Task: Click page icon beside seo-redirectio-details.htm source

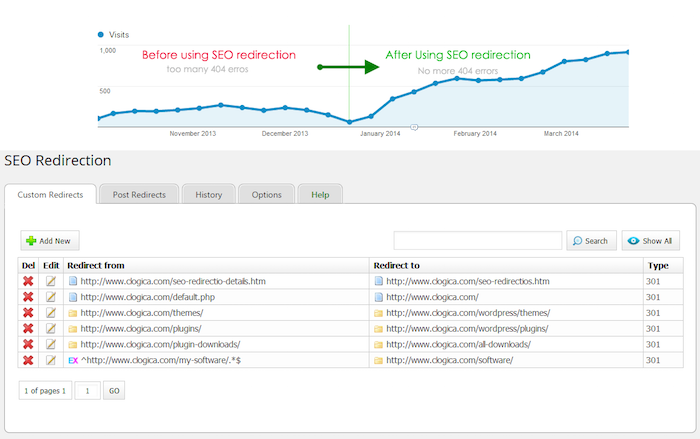Action: [x=73, y=281]
